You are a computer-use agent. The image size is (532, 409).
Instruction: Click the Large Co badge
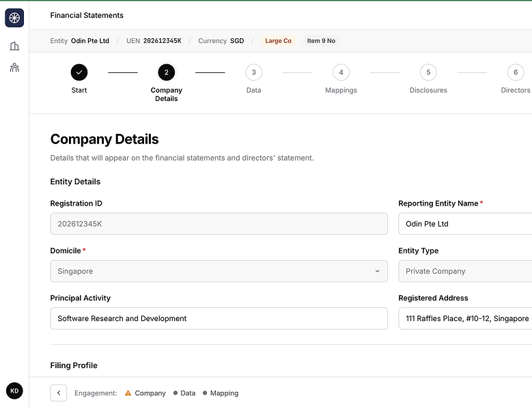pos(278,41)
